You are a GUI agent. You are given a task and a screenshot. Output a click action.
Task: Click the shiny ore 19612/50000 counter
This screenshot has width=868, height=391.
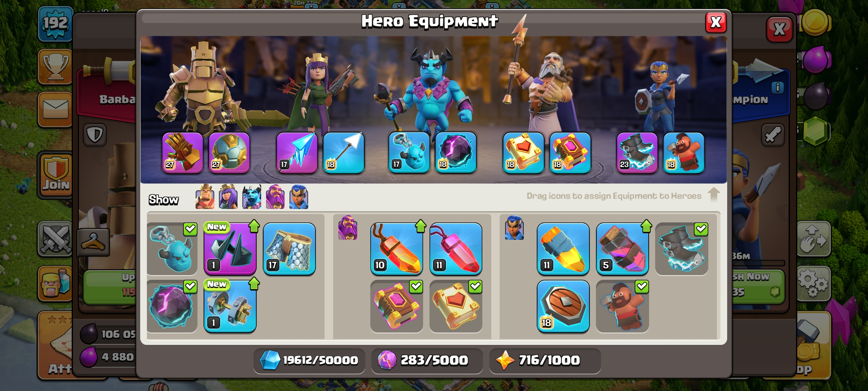(309, 360)
